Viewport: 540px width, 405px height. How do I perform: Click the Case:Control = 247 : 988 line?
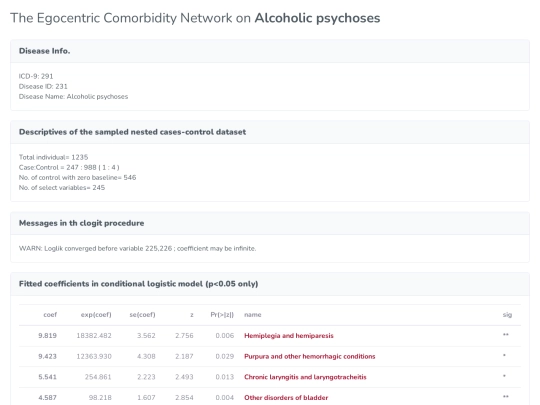point(69,167)
